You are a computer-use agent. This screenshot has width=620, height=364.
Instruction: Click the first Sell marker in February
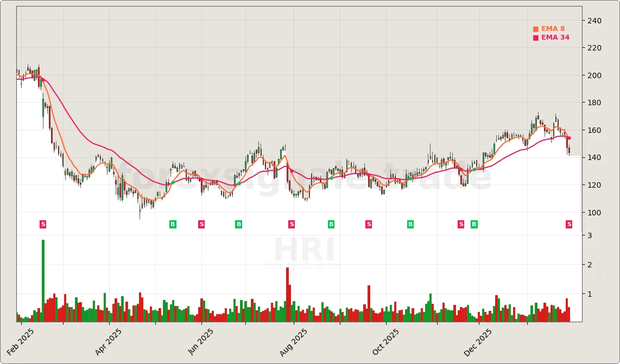43,223
